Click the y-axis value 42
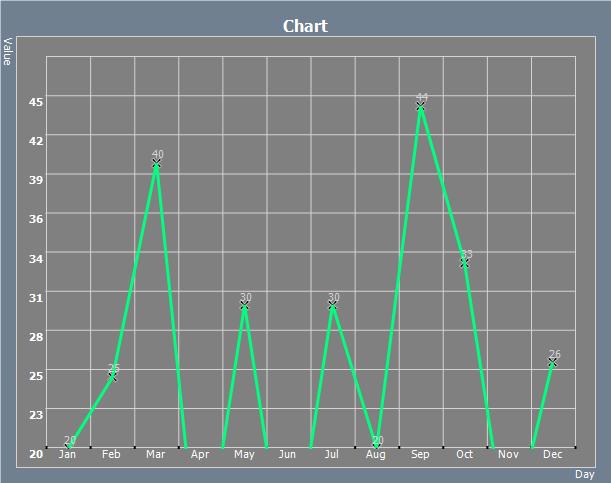The height and width of the screenshot is (483, 611). (x=36, y=141)
